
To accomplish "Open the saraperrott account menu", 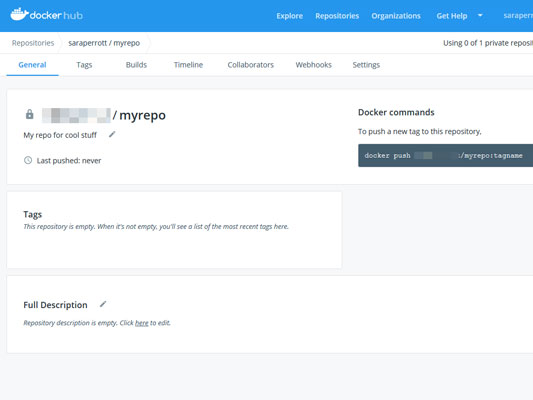I will coord(518,16).
